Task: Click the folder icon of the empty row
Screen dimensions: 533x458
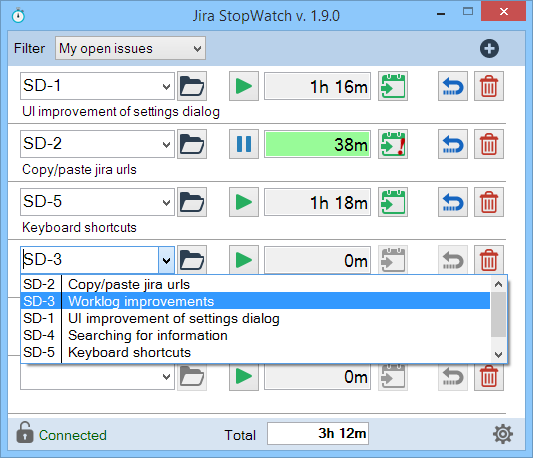Action: point(192,377)
